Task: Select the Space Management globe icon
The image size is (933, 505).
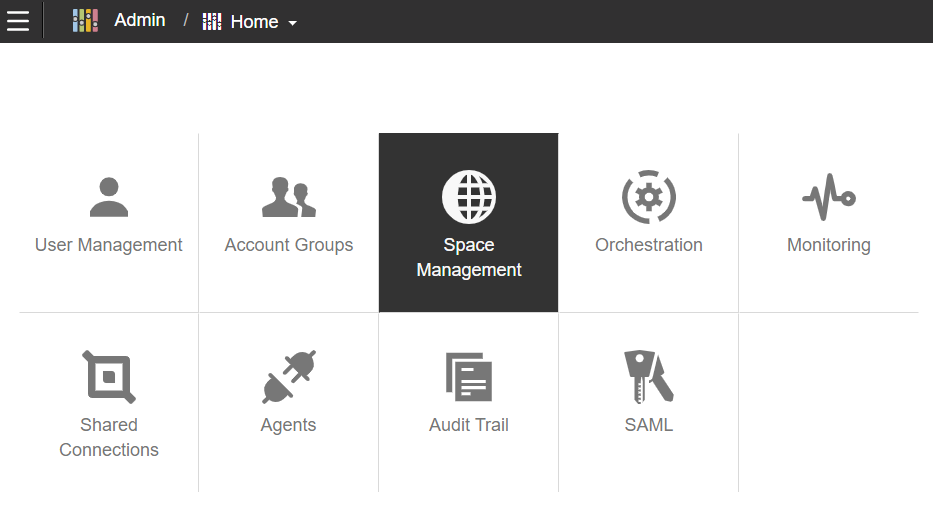Action: [x=469, y=197]
